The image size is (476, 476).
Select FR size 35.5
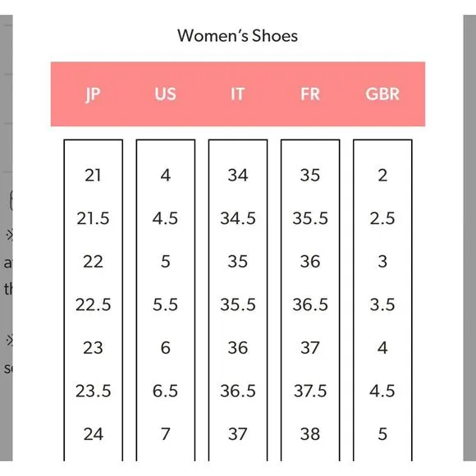pos(310,218)
